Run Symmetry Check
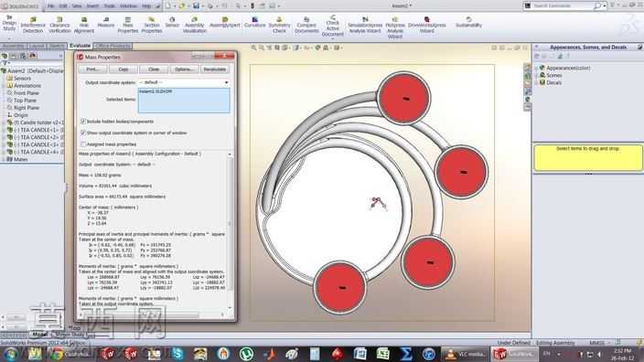644x362 pixels. (279, 25)
